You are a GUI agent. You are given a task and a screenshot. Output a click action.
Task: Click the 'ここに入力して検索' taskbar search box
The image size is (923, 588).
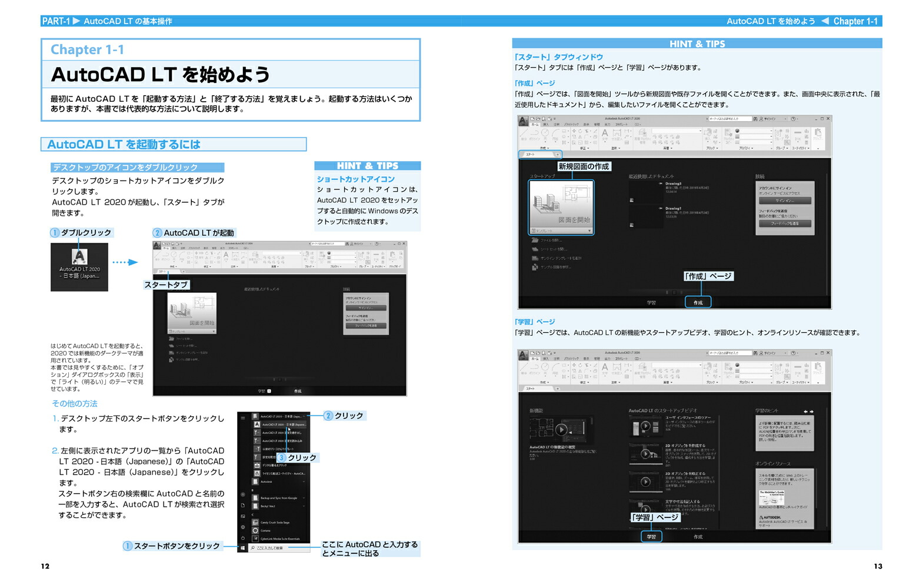tap(279, 548)
